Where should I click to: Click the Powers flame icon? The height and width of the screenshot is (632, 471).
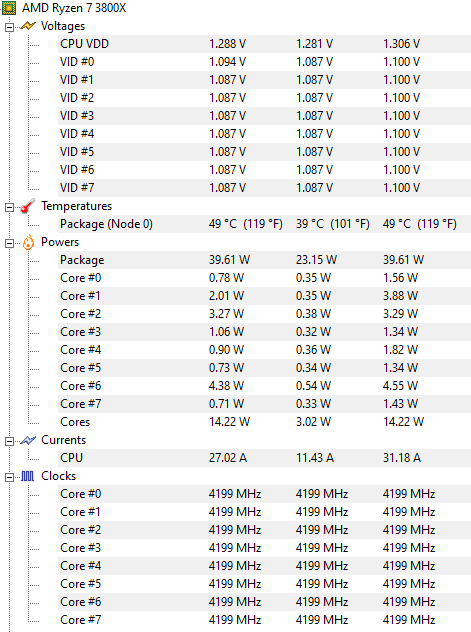[28, 242]
